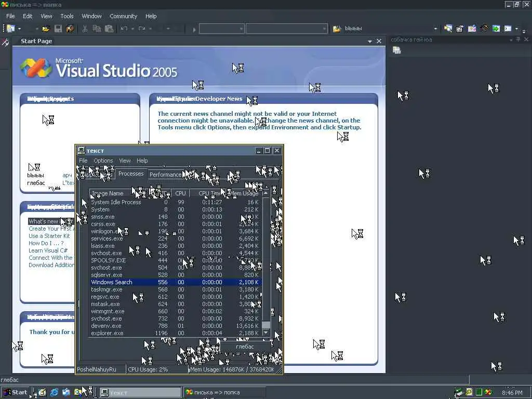Viewport: 532px width, 399px height.
Task: Open the Tools menu in Visual Studio
Action: (x=67, y=16)
